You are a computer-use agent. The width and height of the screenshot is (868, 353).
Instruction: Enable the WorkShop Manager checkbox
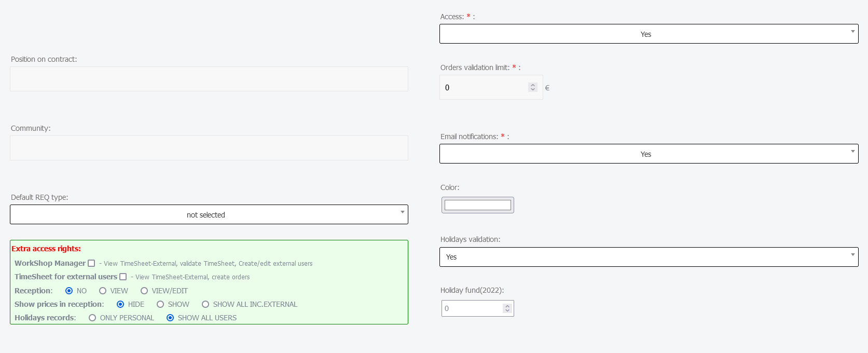[91, 263]
